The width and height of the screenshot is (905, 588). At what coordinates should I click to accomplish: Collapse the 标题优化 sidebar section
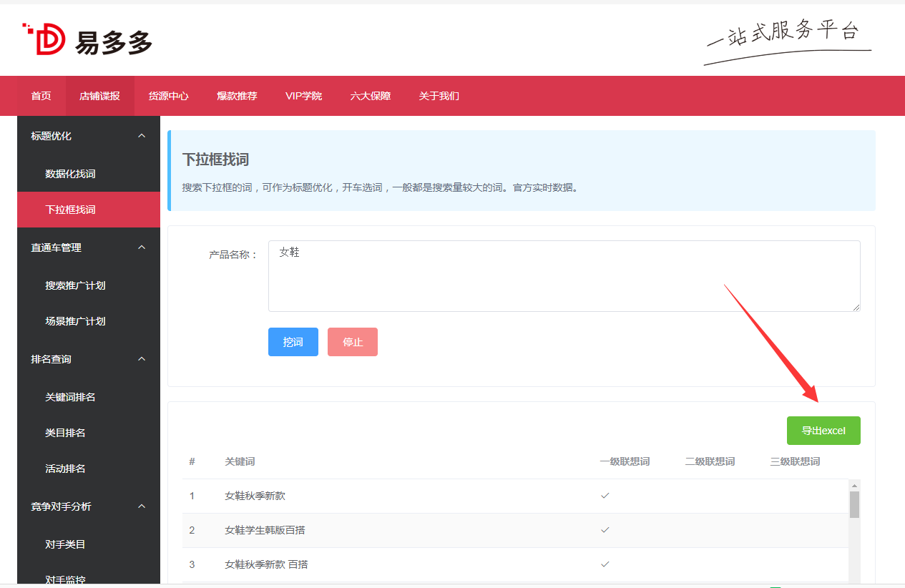(x=141, y=135)
